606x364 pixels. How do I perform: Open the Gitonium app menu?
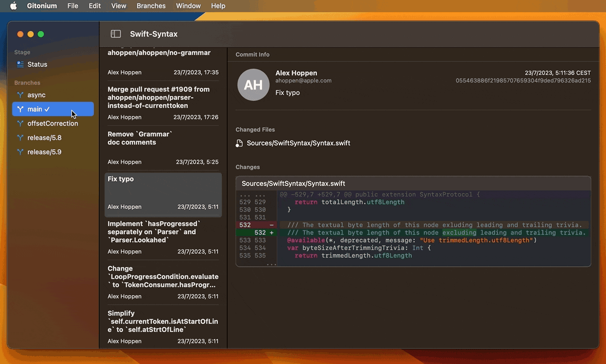pyautogui.click(x=42, y=6)
